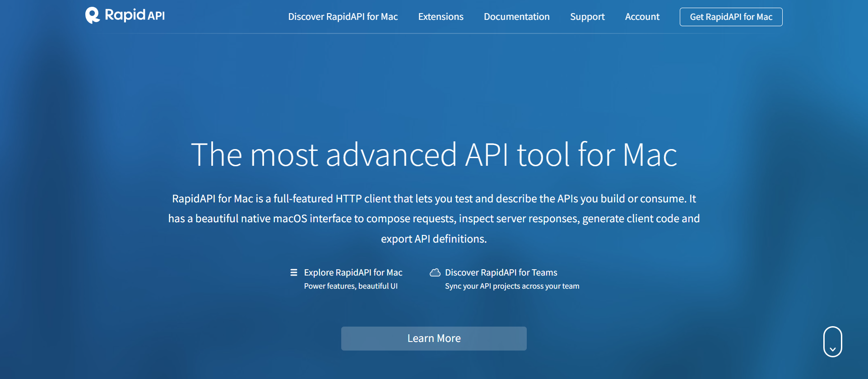Click the cloud icon beside Discover Teams
The height and width of the screenshot is (379, 868).
[435, 272]
